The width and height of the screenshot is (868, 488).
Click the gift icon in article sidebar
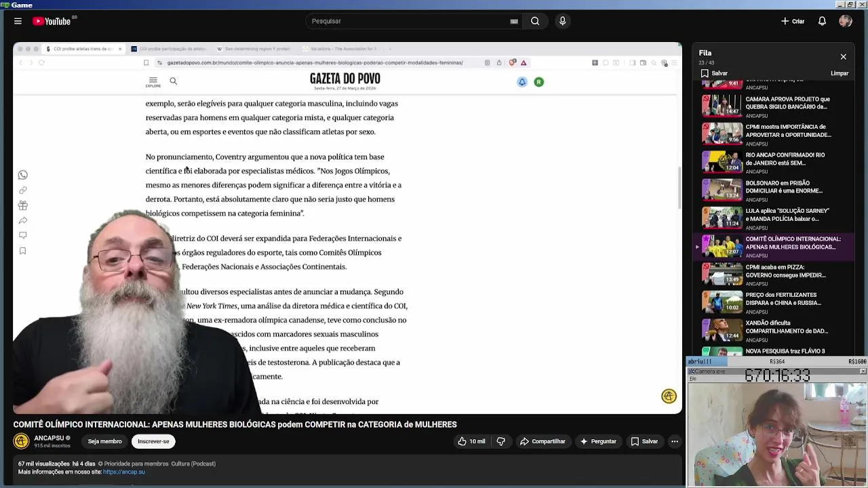(22, 205)
